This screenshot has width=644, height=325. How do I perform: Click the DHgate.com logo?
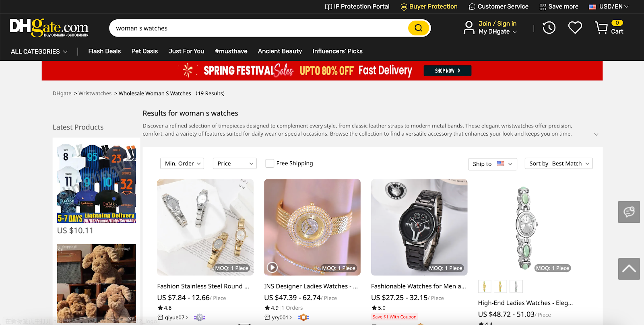point(49,28)
